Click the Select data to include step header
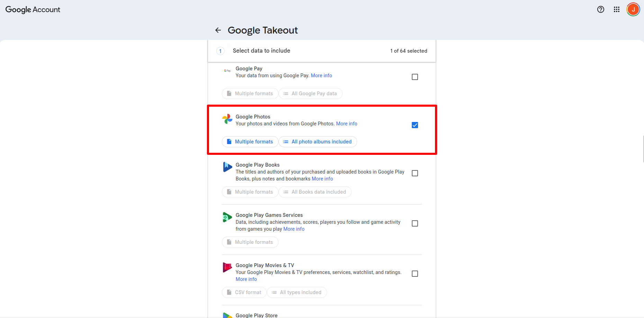 point(322,51)
